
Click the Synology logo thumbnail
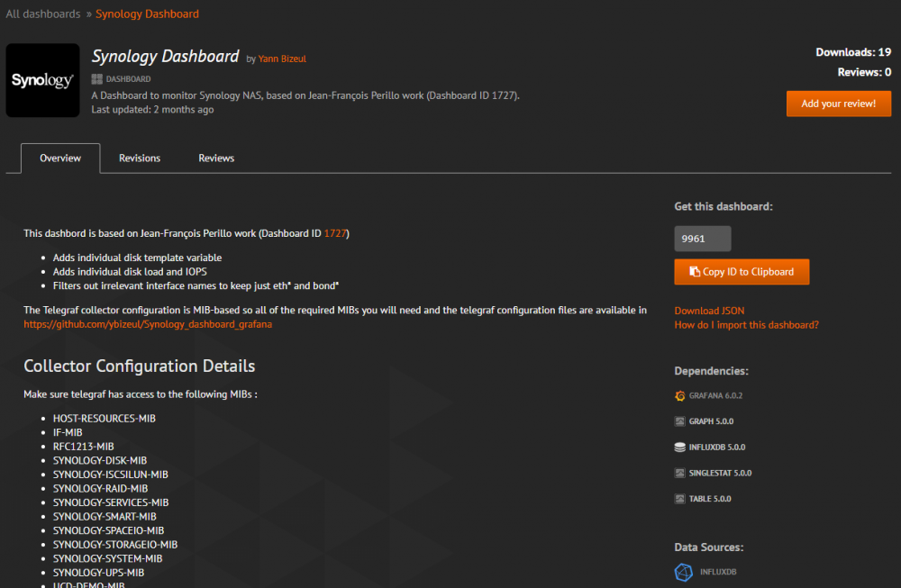(x=42, y=80)
